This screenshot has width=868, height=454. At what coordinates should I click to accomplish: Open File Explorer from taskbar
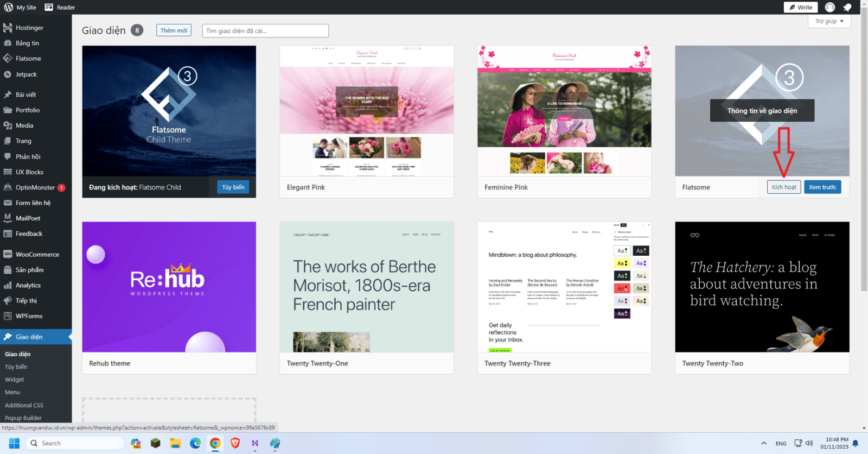pos(175,443)
